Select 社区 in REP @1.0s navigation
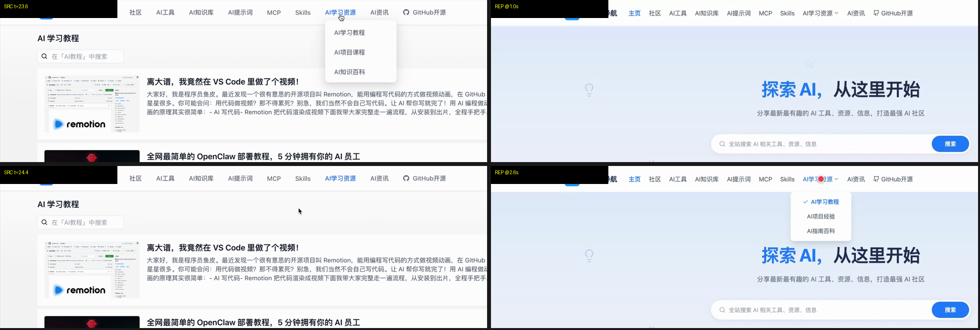This screenshot has height=330, width=980. point(655,14)
